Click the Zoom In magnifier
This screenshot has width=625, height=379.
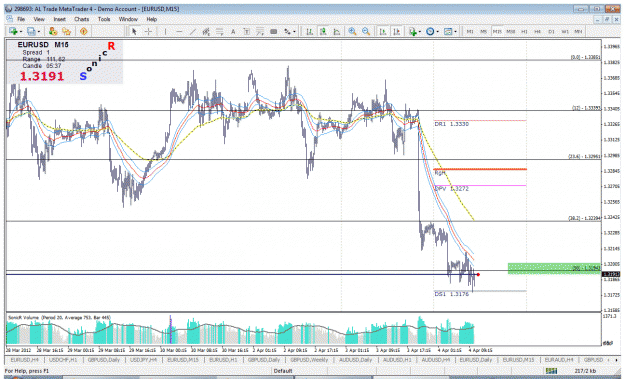[352, 31]
